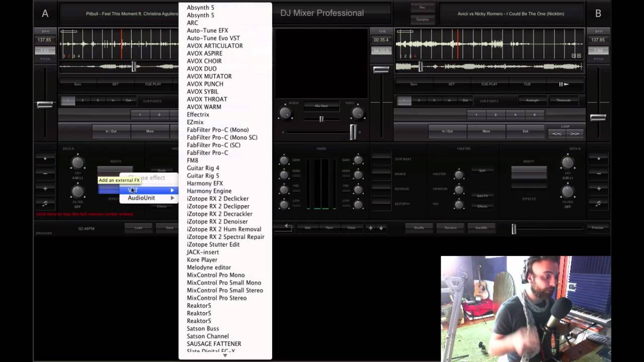The image size is (644, 362).
Task: Click the dot button beside deck A key knob
Action: [45, 159]
